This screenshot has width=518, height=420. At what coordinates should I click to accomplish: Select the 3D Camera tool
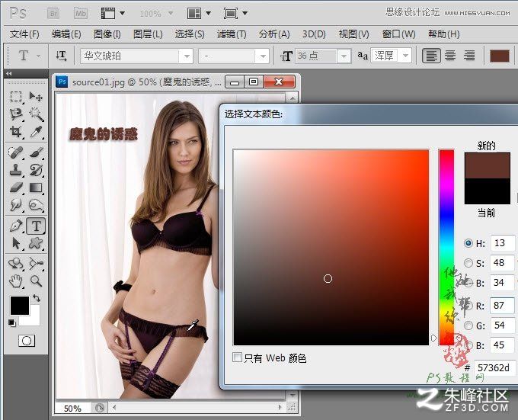pyautogui.click(x=36, y=264)
